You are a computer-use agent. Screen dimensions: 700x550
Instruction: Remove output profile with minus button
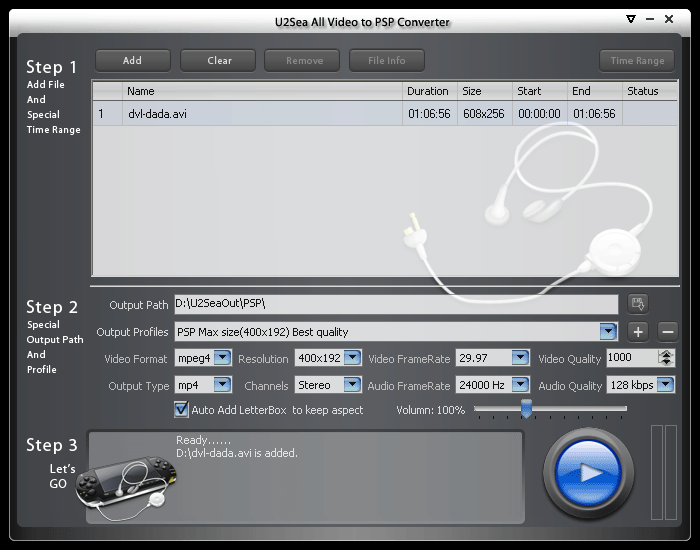click(668, 332)
